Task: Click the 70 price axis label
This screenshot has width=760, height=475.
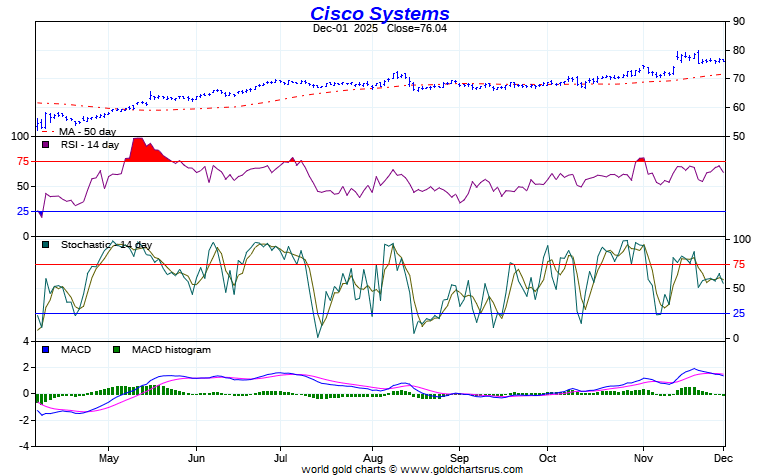Action: pyautogui.click(x=739, y=79)
